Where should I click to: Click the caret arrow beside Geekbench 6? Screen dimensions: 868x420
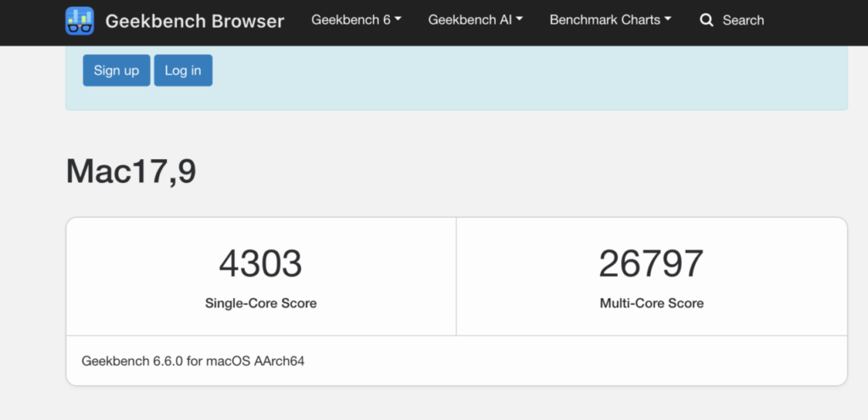point(398,19)
